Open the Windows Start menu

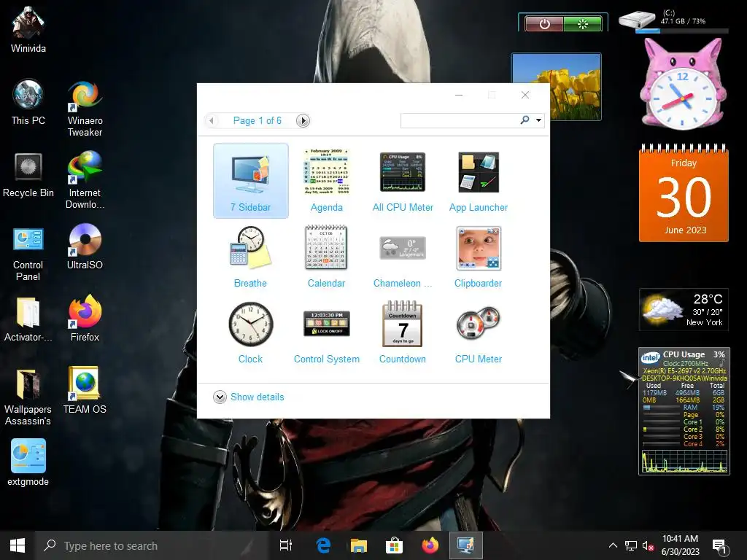pos(18,545)
